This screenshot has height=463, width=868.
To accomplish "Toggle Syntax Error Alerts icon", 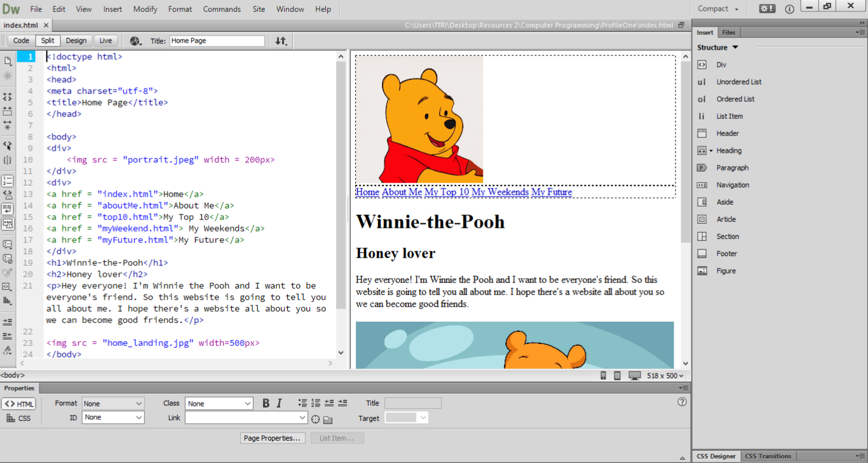I will [x=8, y=224].
